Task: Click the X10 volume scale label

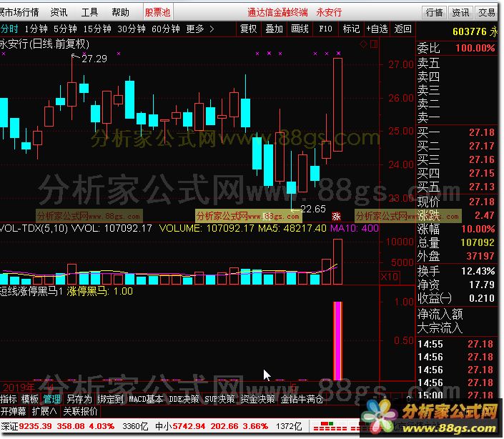Action: [390, 277]
